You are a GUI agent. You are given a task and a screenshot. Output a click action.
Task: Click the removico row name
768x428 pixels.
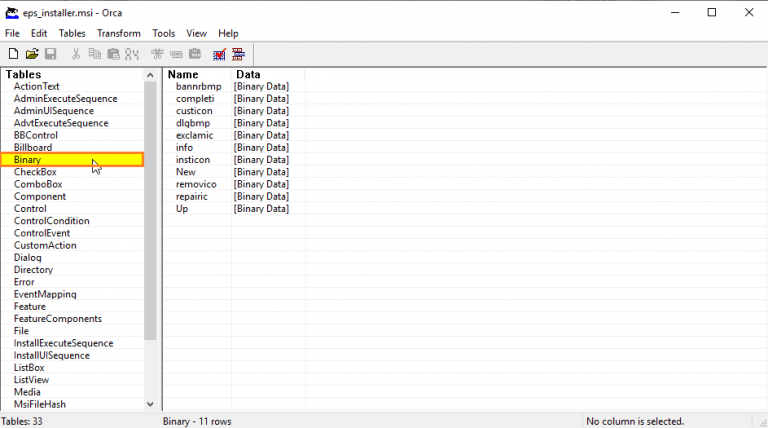click(196, 184)
